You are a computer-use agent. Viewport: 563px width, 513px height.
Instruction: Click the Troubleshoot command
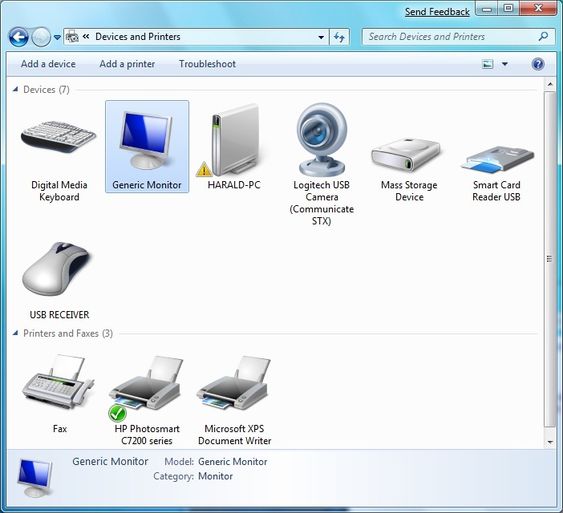[x=207, y=64]
